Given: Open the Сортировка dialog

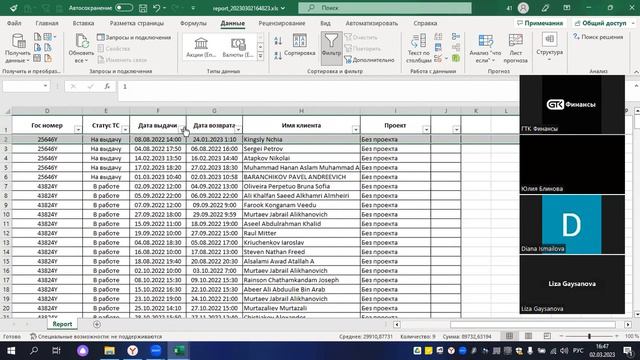Looking at the screenshot, I should tap(300, 45).
